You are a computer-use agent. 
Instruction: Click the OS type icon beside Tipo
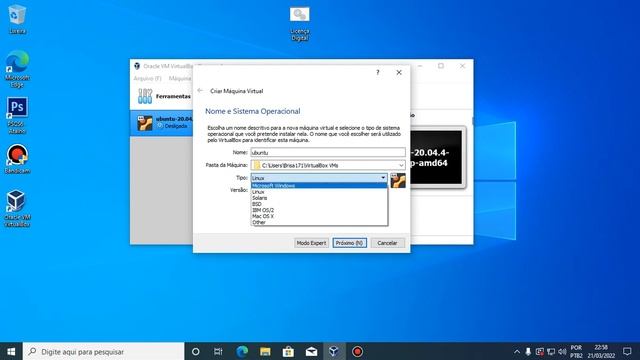point(398,180)
